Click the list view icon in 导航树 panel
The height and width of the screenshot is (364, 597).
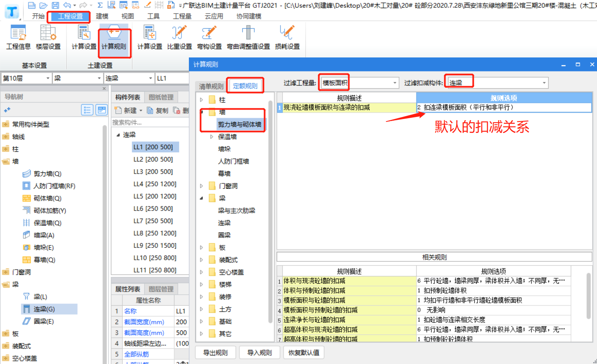pyautogui.click(x=87, y=110)
